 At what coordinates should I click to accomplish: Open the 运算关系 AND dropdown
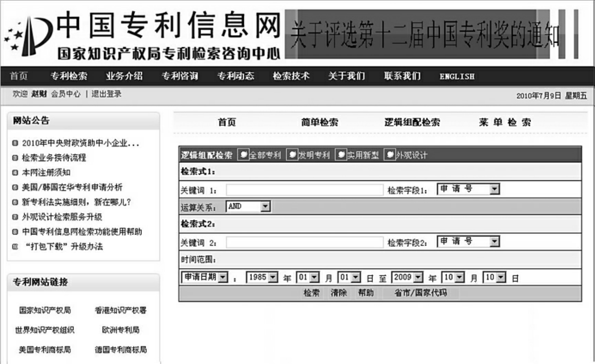[x=248, y=207]
